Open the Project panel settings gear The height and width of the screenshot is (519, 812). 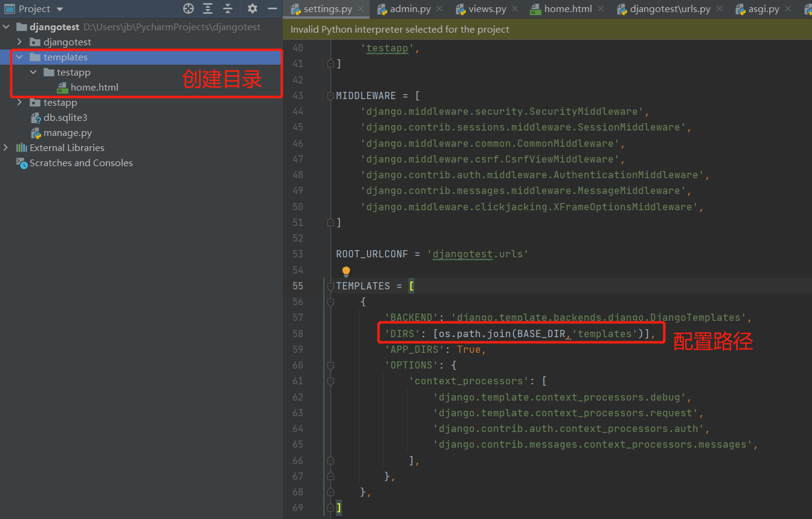point(253,8)
